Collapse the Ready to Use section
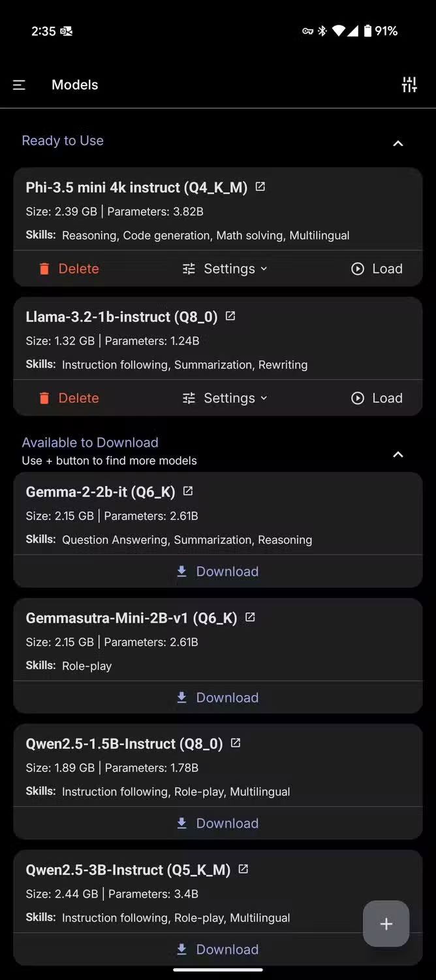This screenshot has height=980, width=436. click(398, 143)
